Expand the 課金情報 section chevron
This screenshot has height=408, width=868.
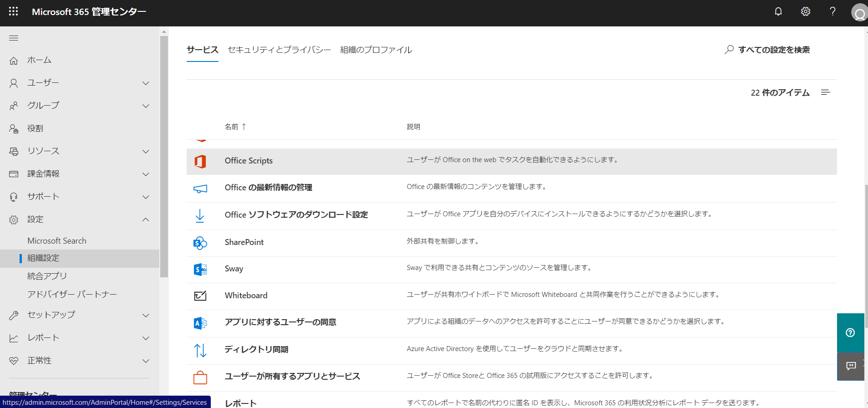[x=146, y=174]
